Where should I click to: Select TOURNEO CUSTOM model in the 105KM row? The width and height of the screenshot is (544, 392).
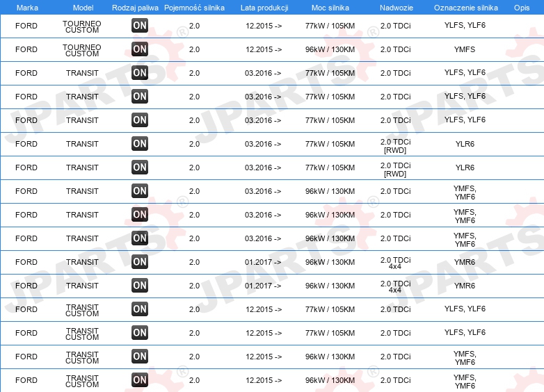tap(82, 26)
